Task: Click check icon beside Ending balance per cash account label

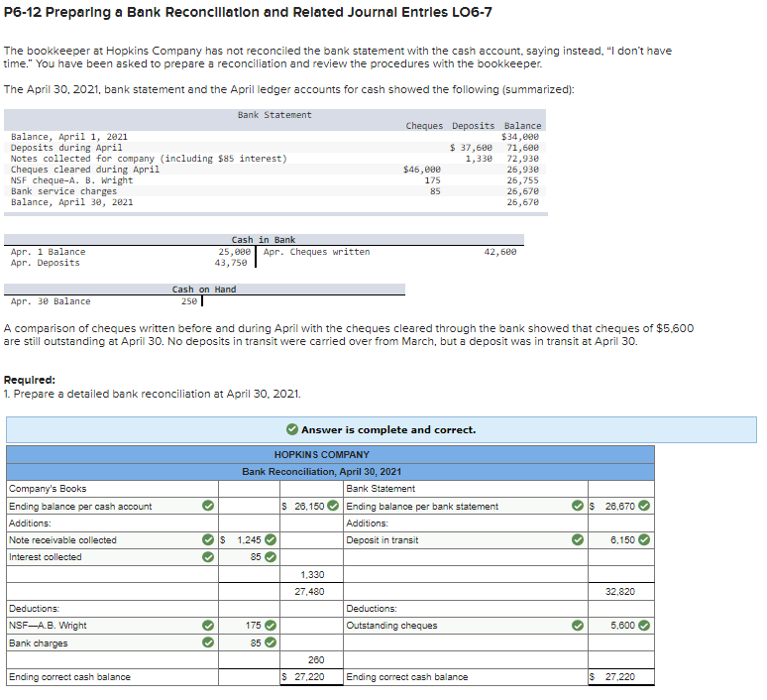Action: point(208,506)
